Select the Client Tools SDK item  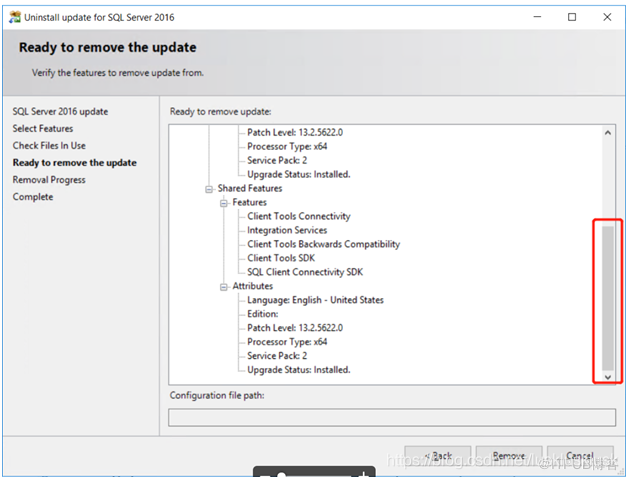coord(281,258)
